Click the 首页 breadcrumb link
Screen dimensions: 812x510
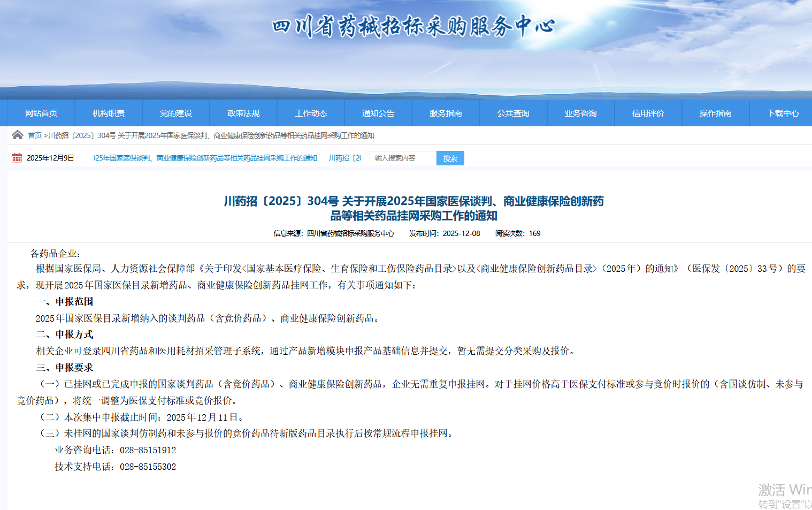pyautogui.click(x=35, y=135)
